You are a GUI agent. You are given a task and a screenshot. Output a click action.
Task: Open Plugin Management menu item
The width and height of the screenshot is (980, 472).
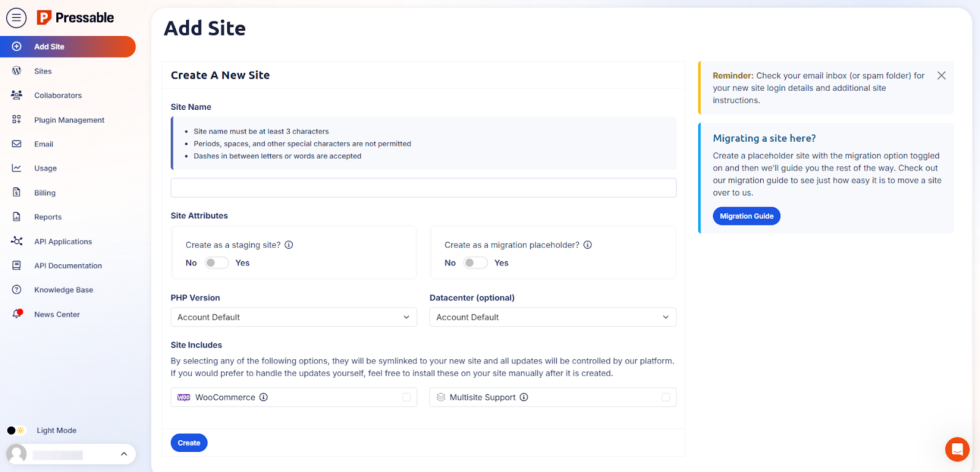click(68, 120)
